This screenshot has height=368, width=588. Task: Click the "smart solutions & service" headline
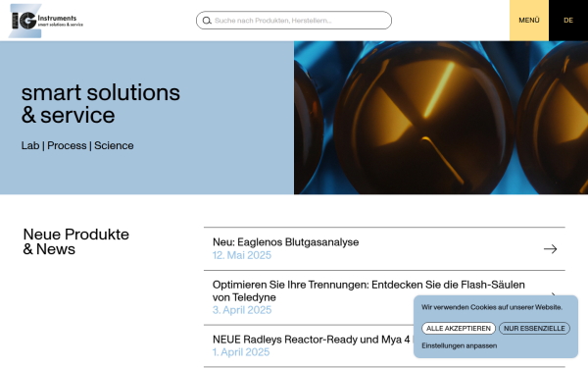(x=101, y=104)
